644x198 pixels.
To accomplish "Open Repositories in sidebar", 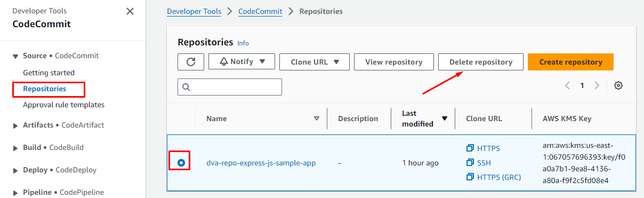I will [45, 89].
